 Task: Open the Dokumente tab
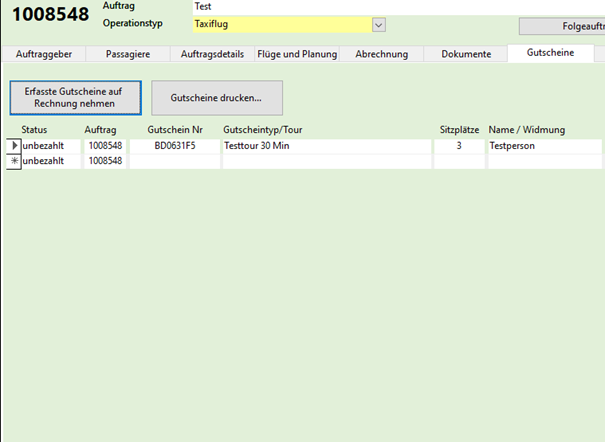(466, 54)
